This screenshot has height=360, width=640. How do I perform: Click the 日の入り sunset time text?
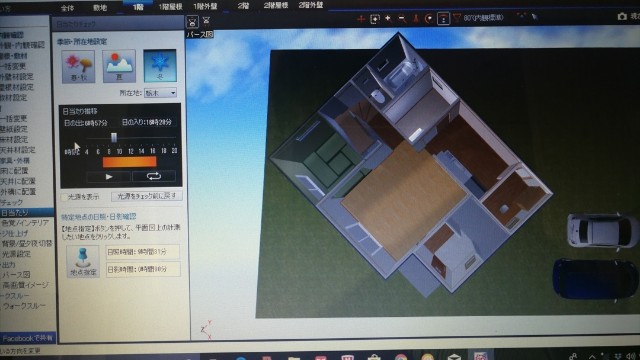click(147, 122)
